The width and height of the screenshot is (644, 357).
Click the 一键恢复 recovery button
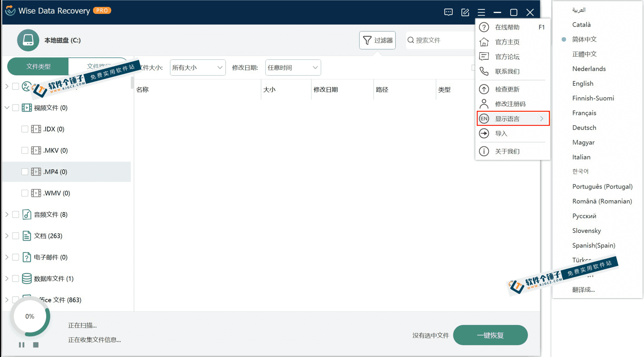coord(490,335)
